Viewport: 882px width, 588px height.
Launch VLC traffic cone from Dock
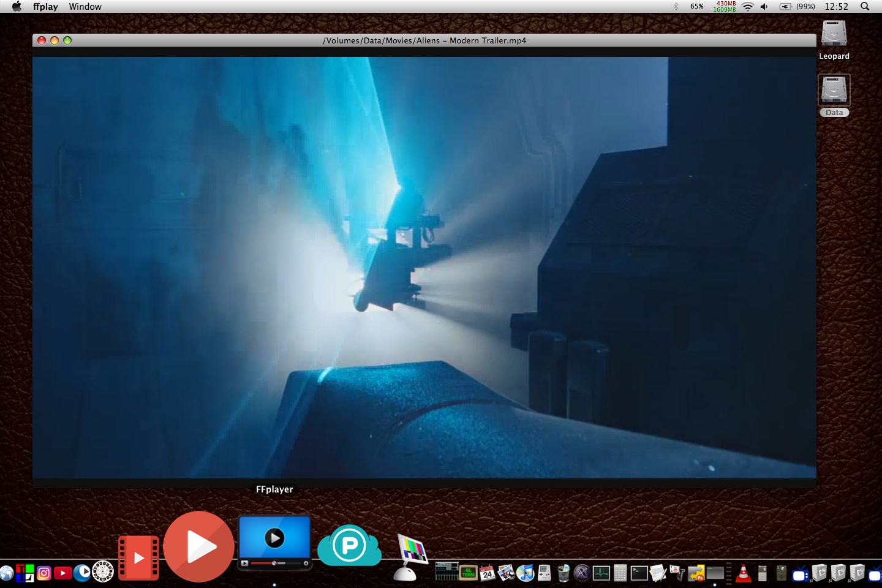pos(744,573)
